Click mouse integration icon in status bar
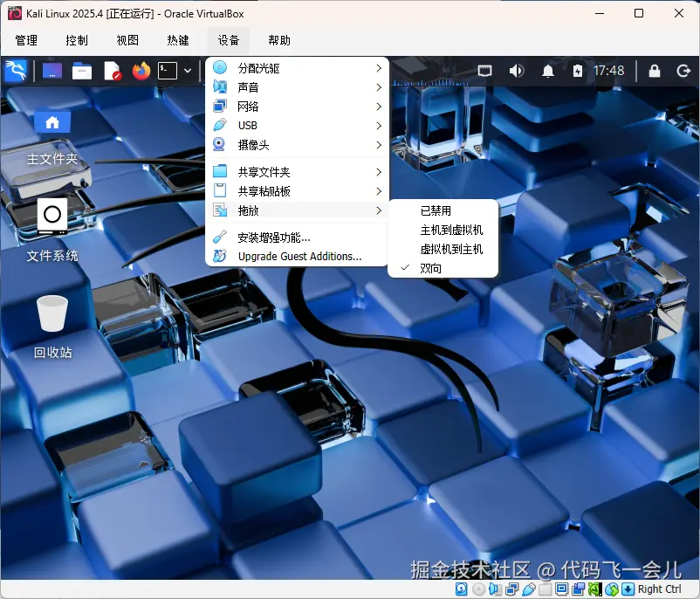The image size is (700, 599). [612, 589]
